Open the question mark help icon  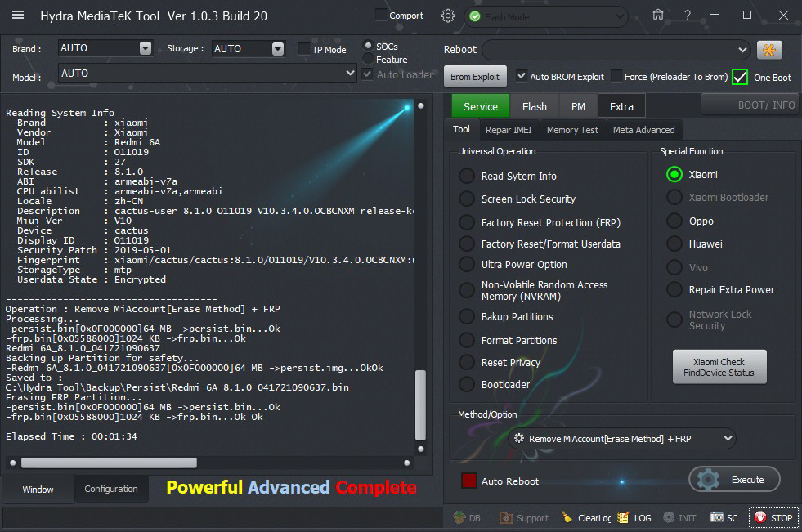pos(688,16)
